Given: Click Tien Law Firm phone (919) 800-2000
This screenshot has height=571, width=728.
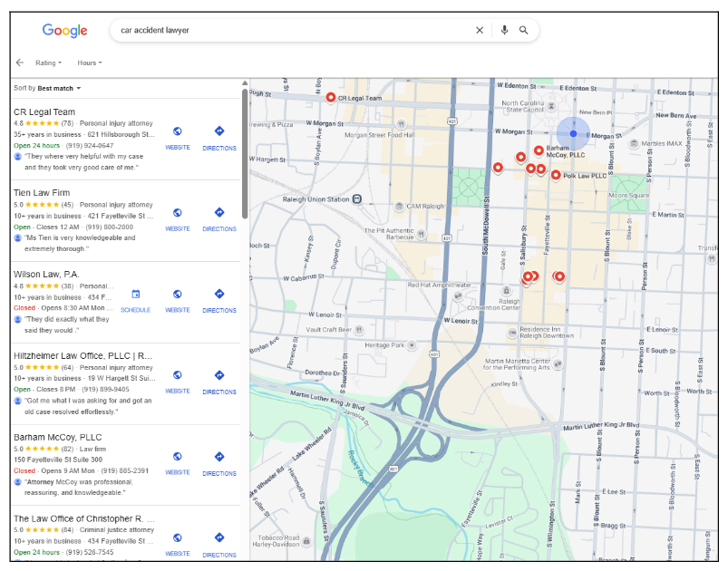Looking at the screenshot, I should coord(109,227).
